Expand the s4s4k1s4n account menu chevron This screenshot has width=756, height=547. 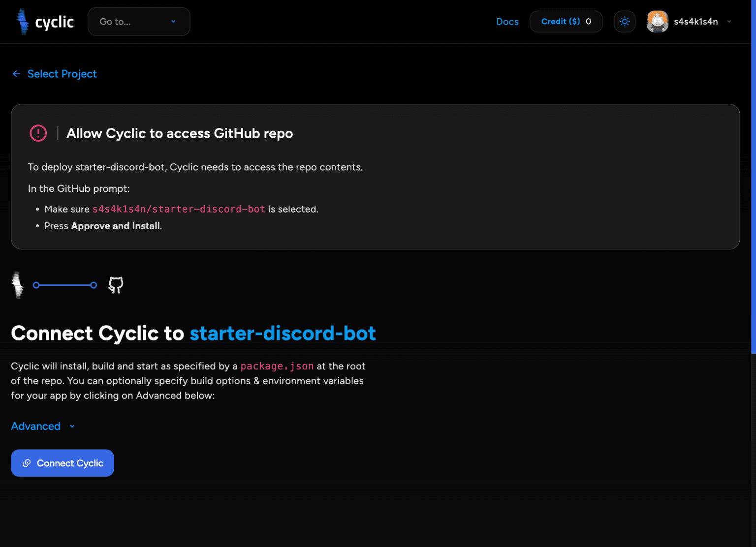729,21
